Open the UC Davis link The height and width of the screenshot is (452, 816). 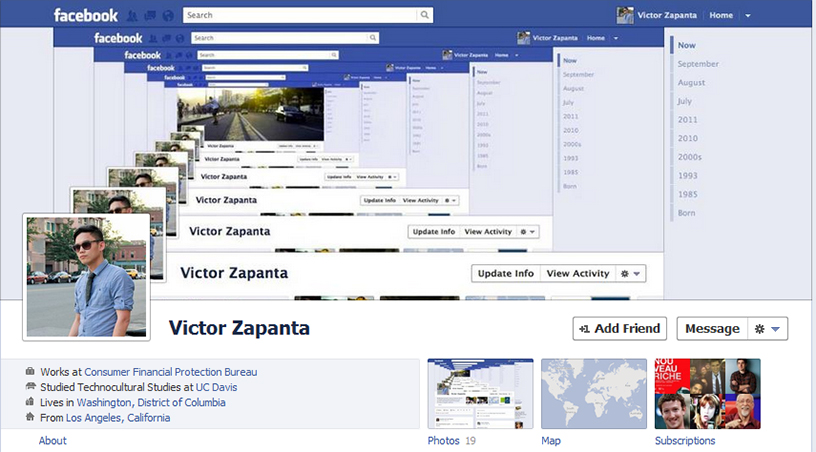pyautogui.click(x=216, y=388)
